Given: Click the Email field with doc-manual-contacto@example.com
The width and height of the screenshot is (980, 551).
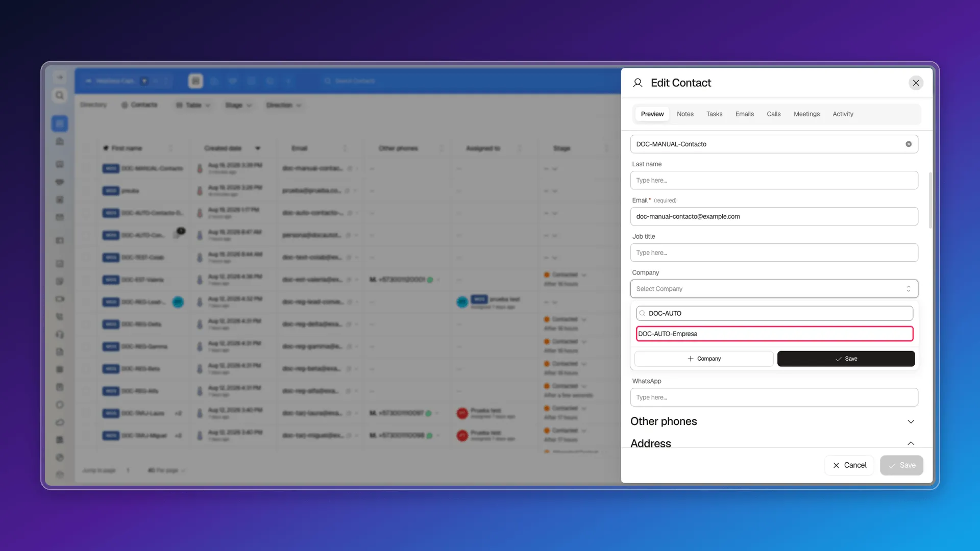Looking at the screenshot, I should 774,217.
